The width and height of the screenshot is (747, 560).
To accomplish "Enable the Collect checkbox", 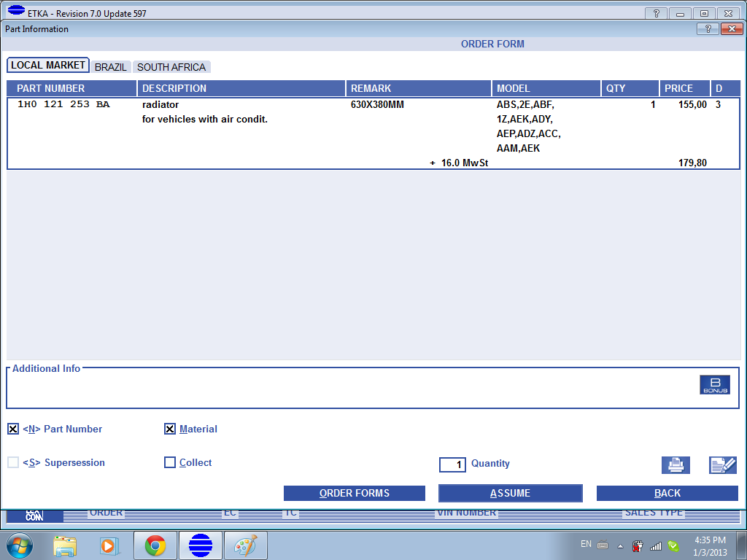I will click(170, 462).
